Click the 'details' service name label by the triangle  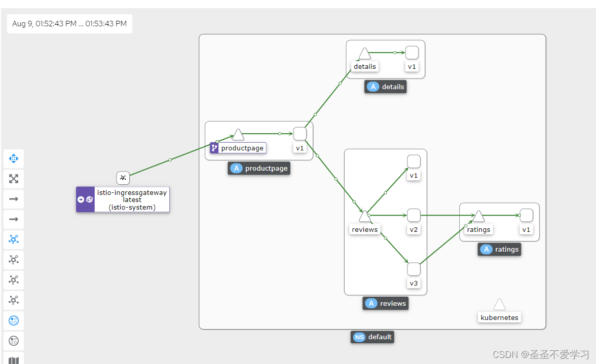(x=364, y=66)
